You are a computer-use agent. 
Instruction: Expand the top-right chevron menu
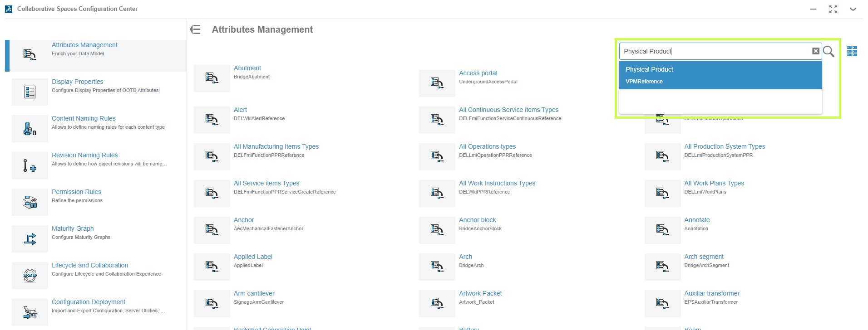pos(853,9)
